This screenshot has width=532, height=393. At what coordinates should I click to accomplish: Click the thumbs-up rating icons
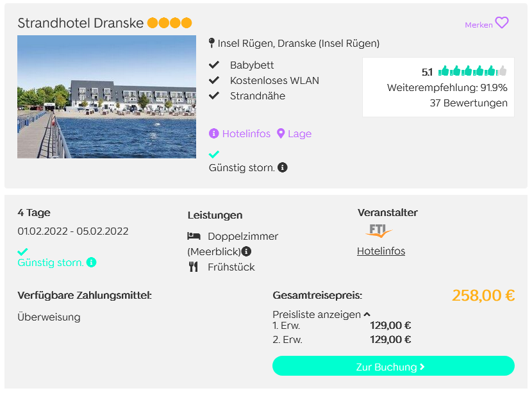(472, 71)
